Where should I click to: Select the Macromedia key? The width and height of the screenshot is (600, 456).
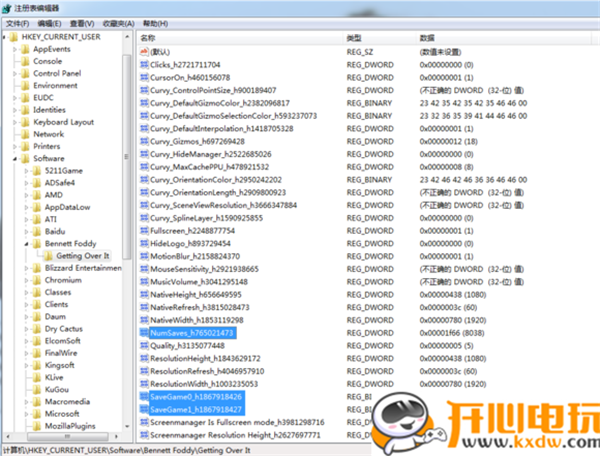[67, 402]
